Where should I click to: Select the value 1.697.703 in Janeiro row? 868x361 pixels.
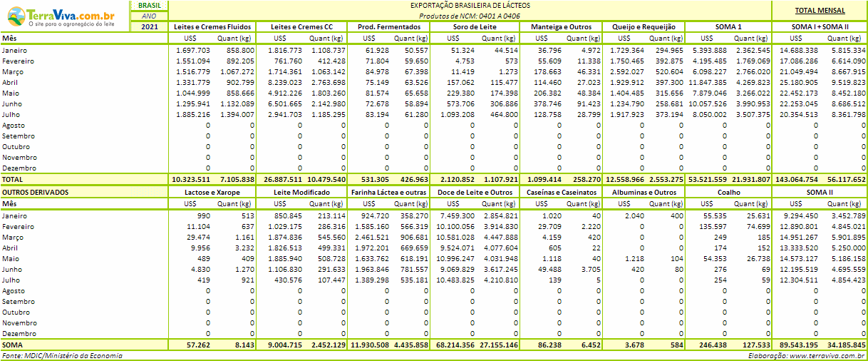193,51
